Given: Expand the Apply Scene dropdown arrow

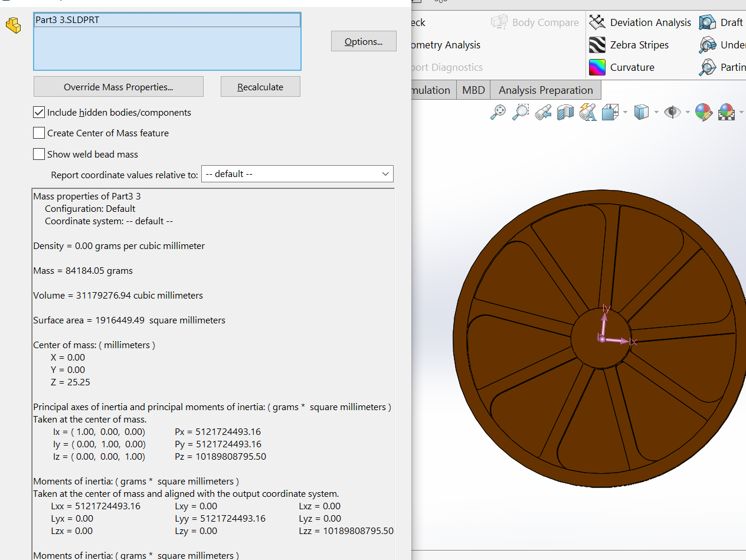Looking at the screenshot, I should (741, 112).
